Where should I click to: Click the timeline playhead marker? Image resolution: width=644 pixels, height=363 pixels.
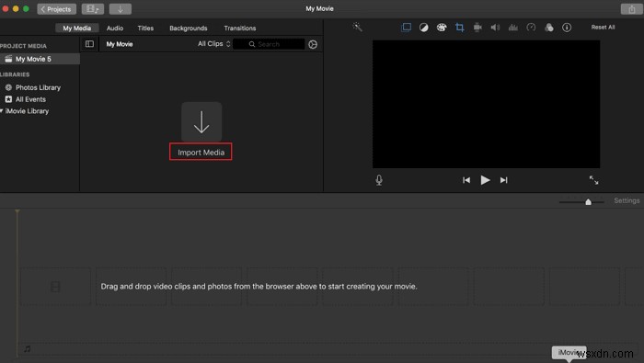17,211
